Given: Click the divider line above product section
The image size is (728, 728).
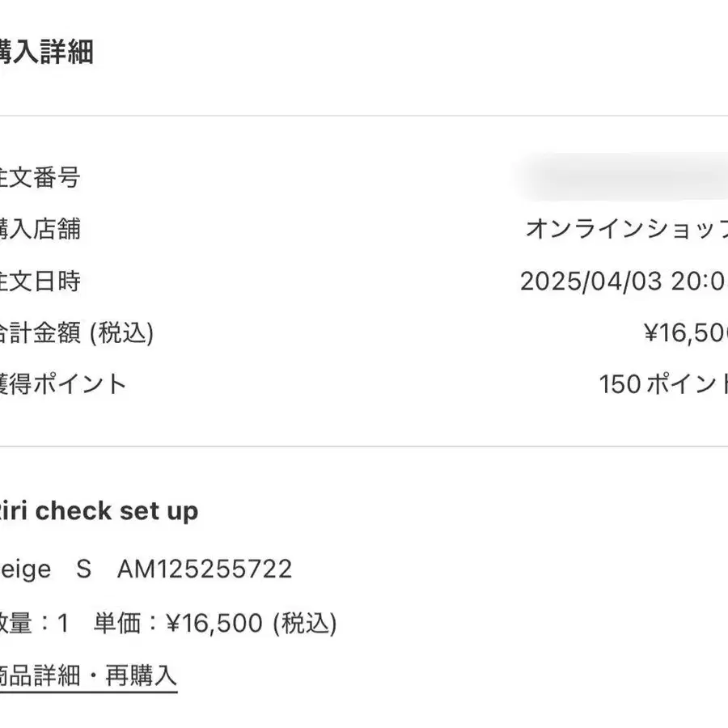Looking at the screenshot, I should [364, 447].
